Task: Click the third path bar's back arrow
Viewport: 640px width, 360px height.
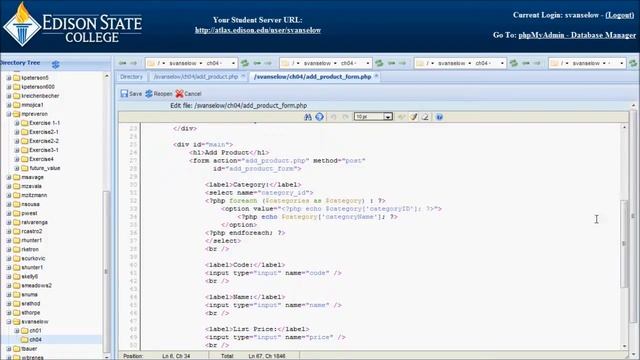Action: tap(391, 63)
